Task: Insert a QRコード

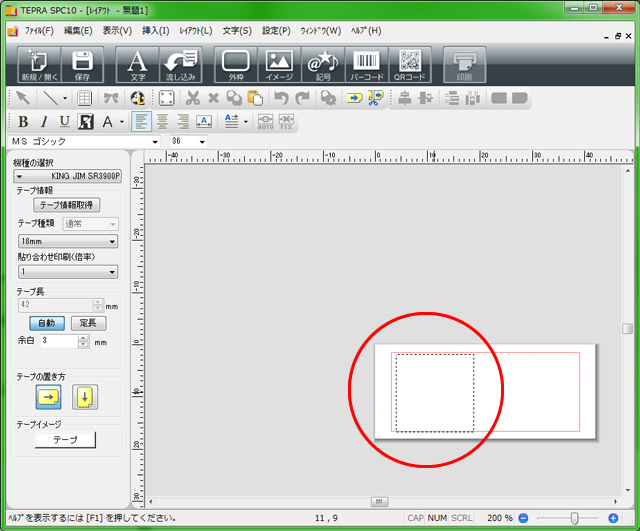Action: coord(410,65)
